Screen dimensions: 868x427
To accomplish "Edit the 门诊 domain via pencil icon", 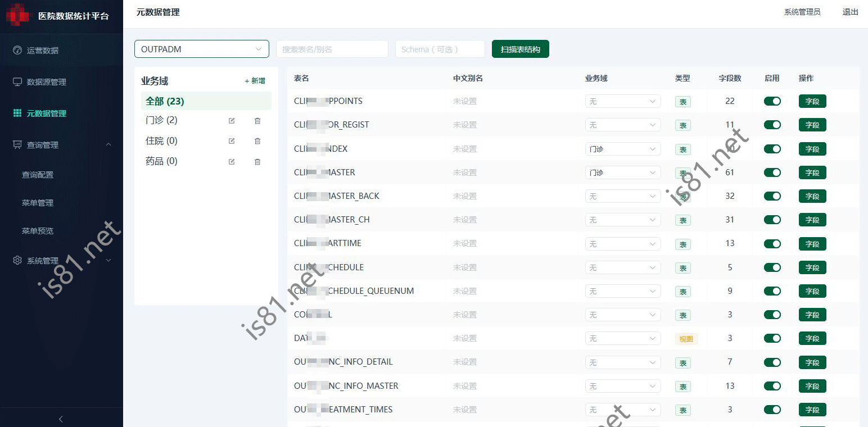I will coord(232,120).
